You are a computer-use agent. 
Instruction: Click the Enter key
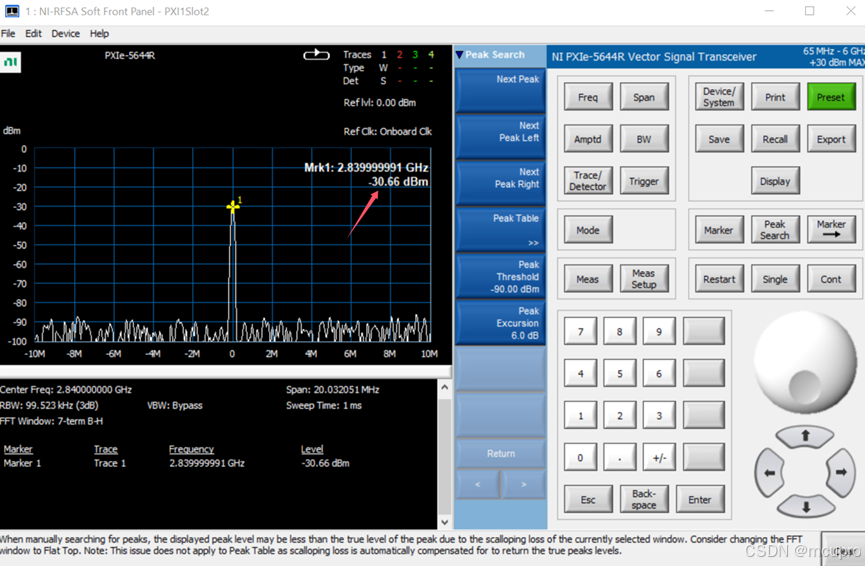point(700,499)
